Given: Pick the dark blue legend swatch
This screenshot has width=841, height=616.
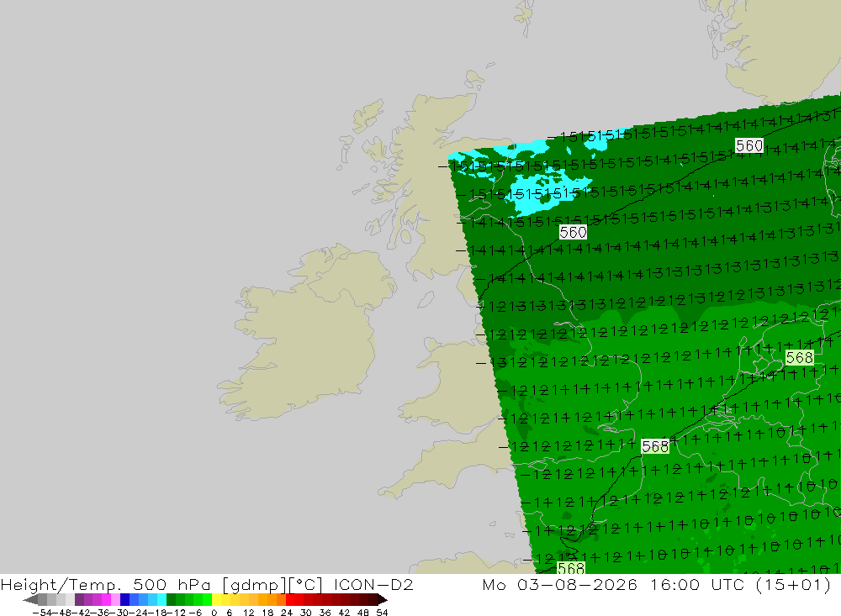Looking at the screenshot, I should (x=124, y=599).
